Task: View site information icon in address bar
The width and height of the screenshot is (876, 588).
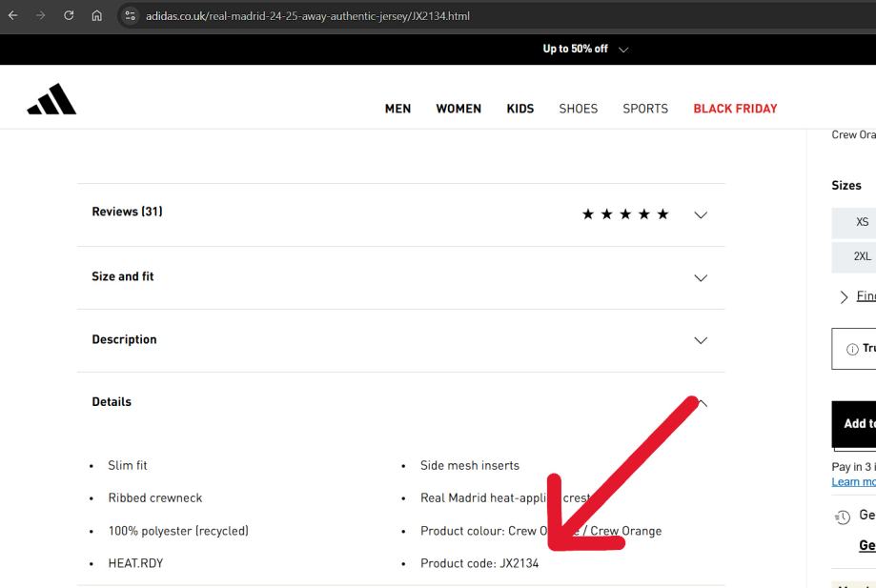Action: click(x=131, y=15)
